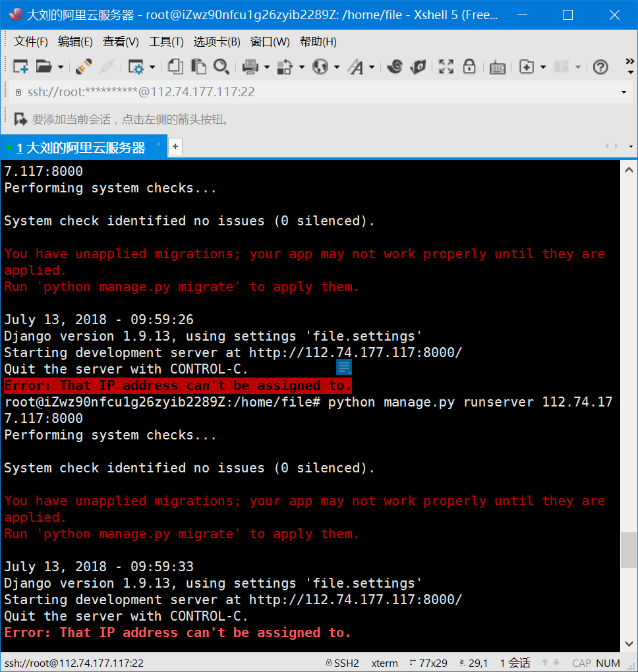The height and width of the screenshot is (672, 638).
Task: Launch Xftp with the swirl icon
Action: [x=395, y=67]
